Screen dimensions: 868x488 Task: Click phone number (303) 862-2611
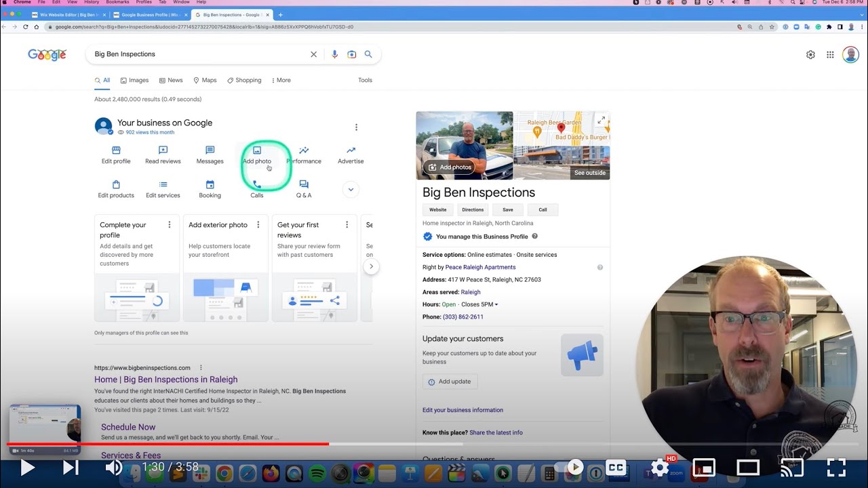463,317
